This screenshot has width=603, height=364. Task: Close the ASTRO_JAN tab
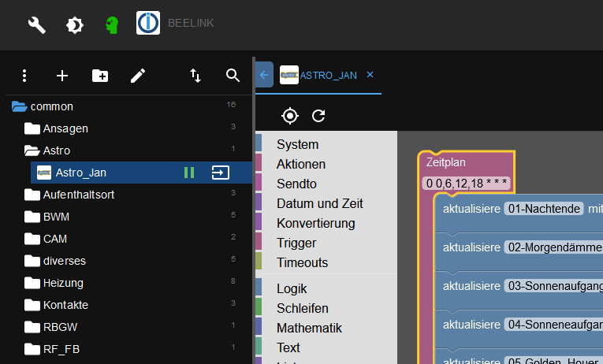(x=370, y=75)
